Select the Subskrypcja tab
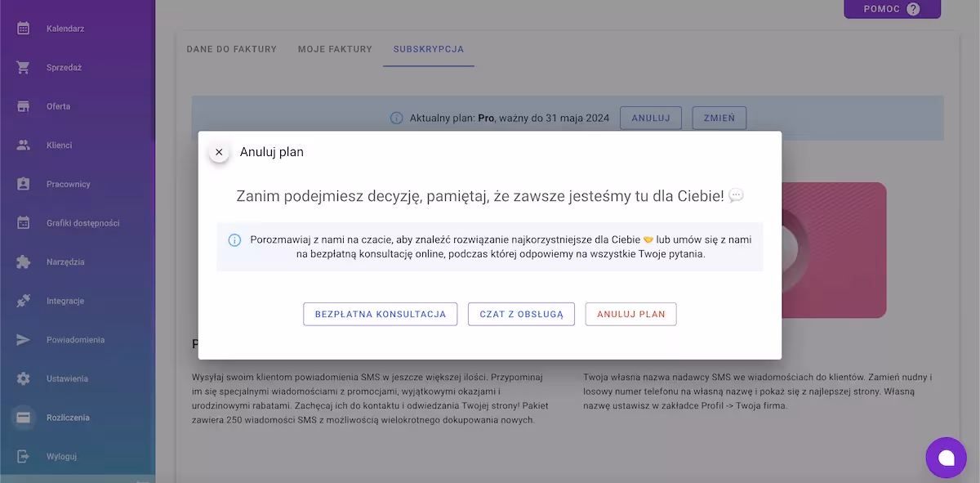980x483 pixels. (428, 49)
